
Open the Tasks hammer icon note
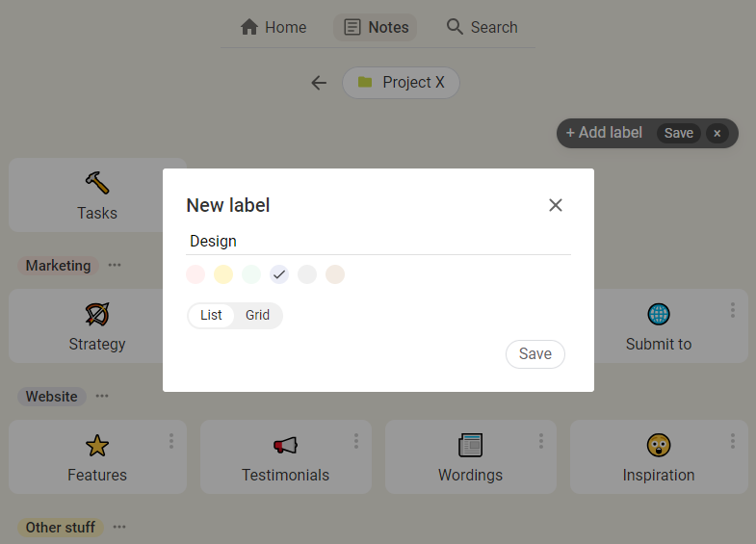[97, 183]
